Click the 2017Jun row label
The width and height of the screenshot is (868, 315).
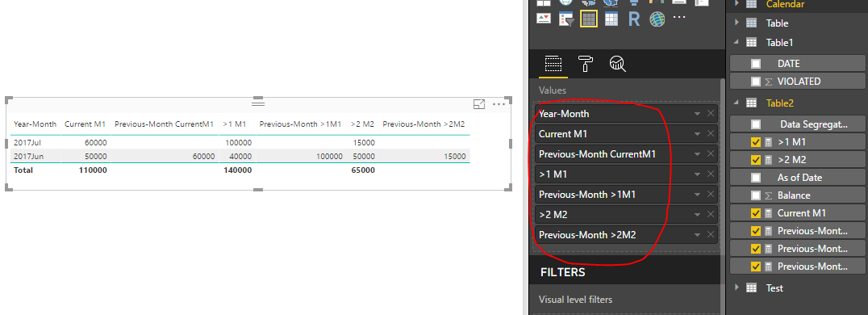point(29,157)
